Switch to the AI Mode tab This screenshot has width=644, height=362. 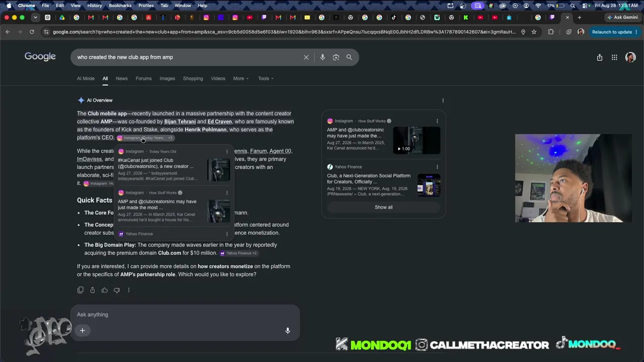(86, 78)
